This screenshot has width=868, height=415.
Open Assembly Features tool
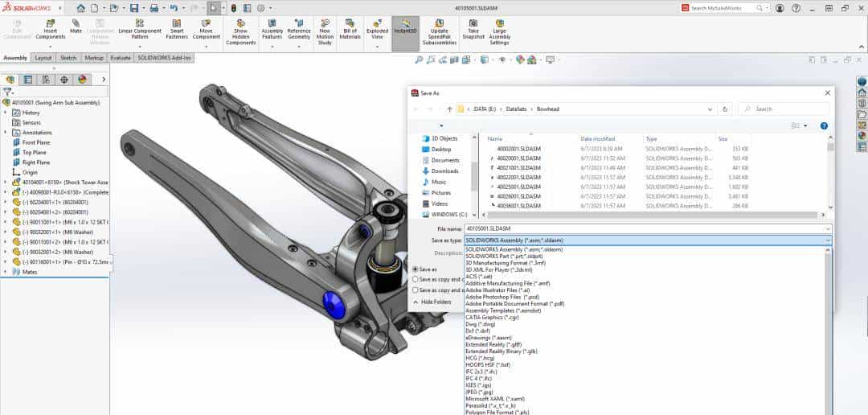(272, 30)
